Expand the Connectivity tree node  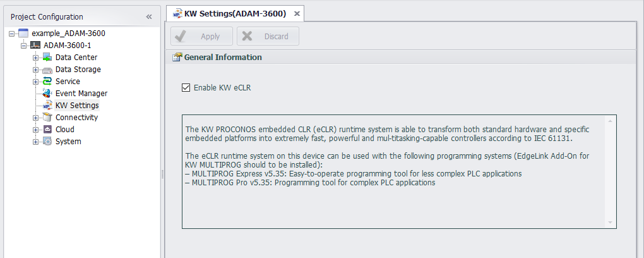pos(36,118)
